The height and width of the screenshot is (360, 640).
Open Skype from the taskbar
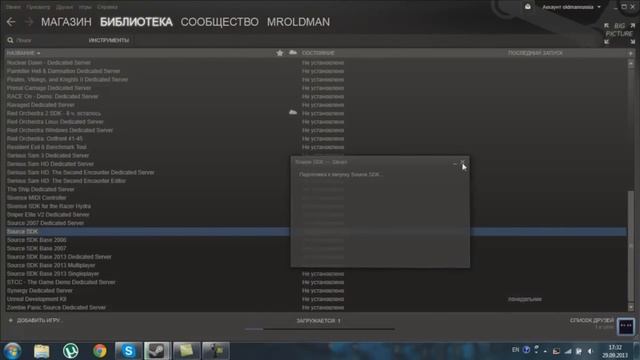pyautogui.click(x=128, y=351)
